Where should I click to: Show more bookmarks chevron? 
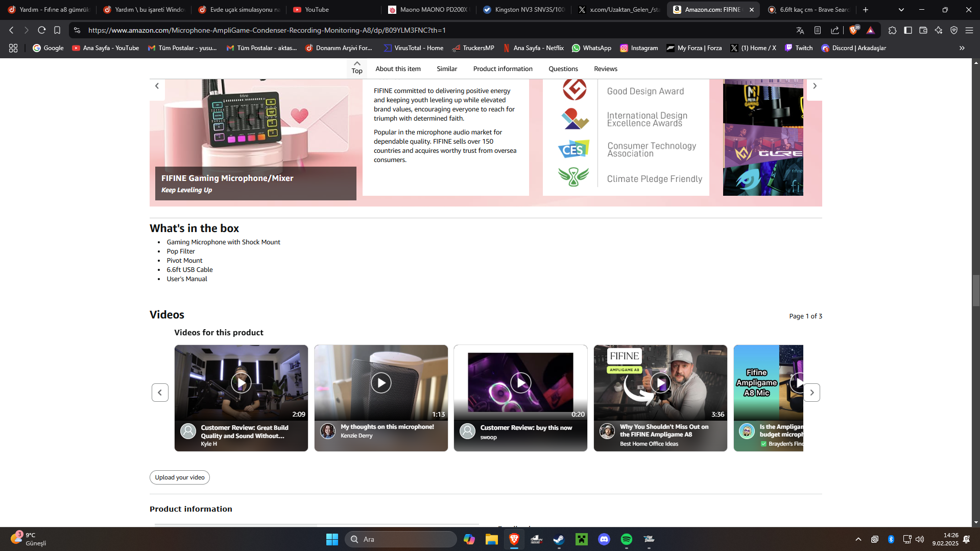point(962,48)
